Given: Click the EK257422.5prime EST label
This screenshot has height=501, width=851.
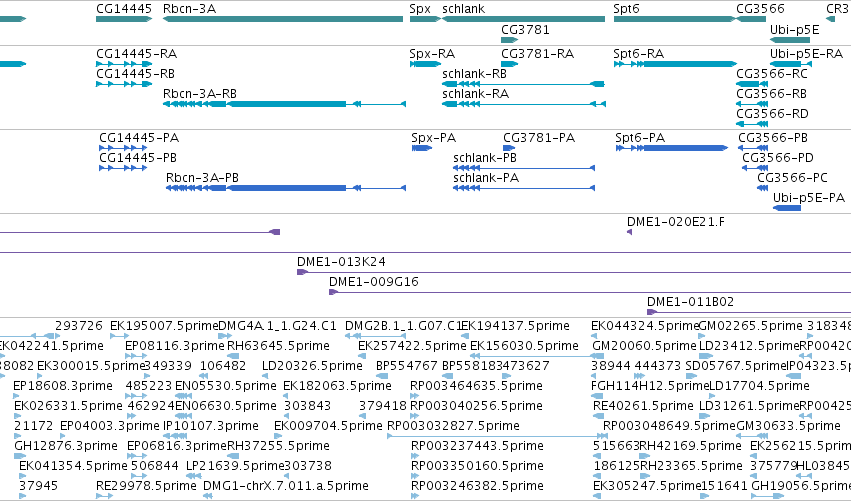Looking at the screenshot, I should 412,346.
